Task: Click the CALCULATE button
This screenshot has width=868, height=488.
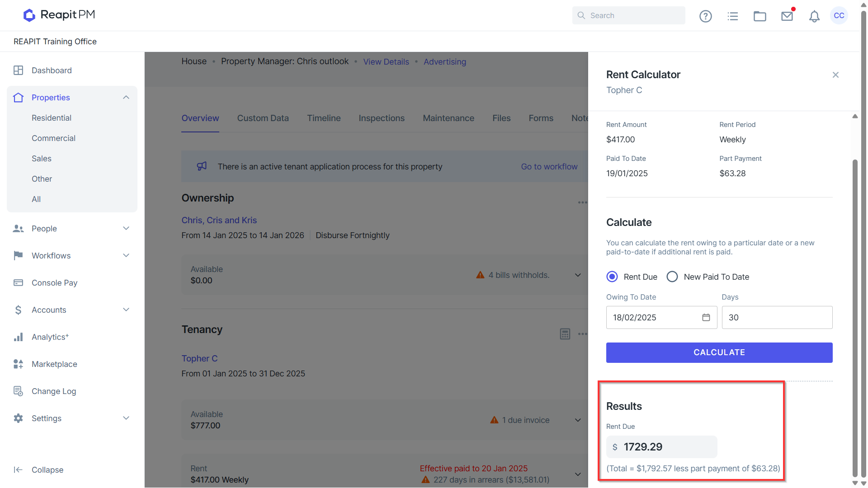Action: [x=719, y=352]
